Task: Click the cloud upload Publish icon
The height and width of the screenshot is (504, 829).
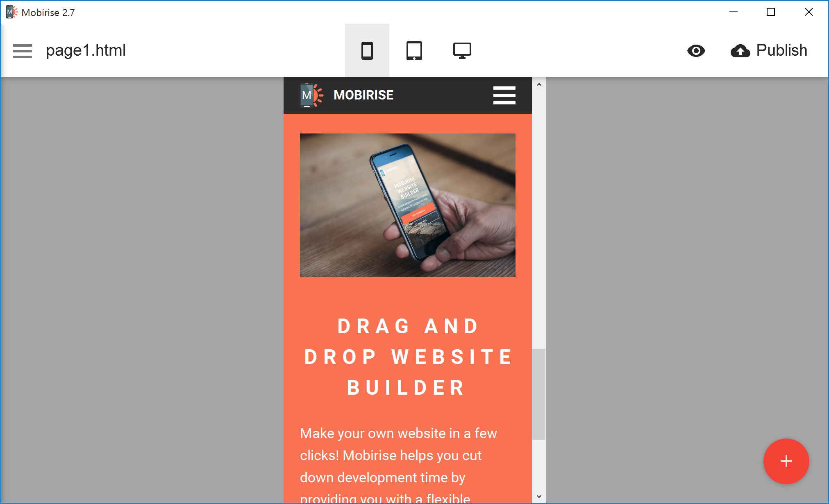Action: pos(740,50)
